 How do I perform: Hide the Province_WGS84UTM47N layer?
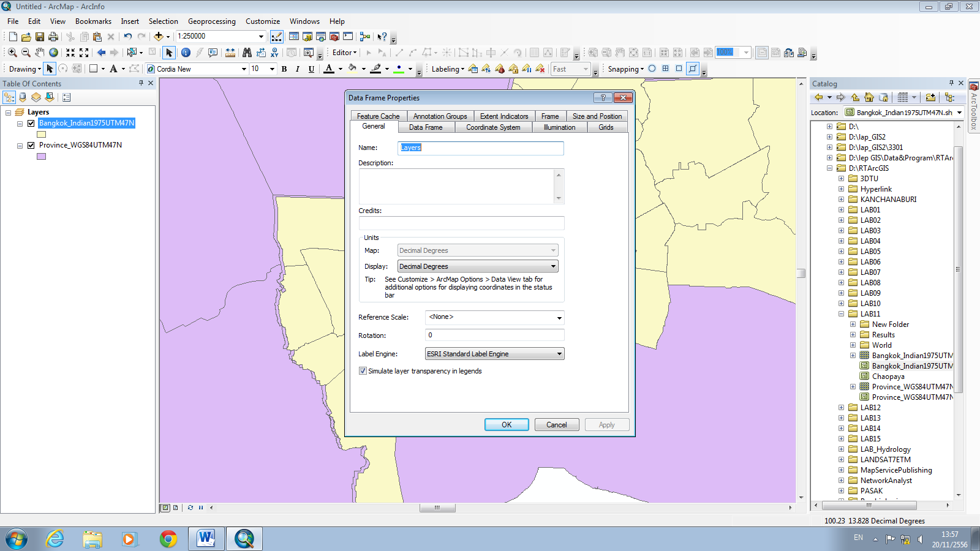31,145
